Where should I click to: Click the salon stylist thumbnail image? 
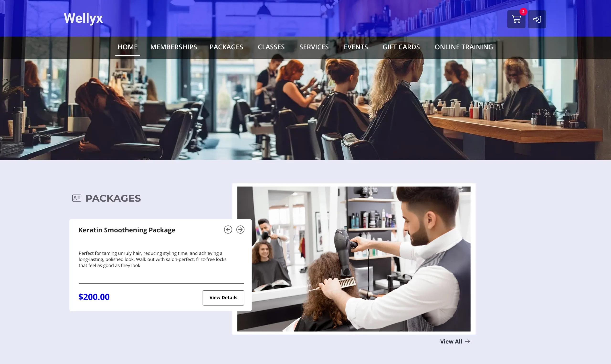[x=354, y=258]
